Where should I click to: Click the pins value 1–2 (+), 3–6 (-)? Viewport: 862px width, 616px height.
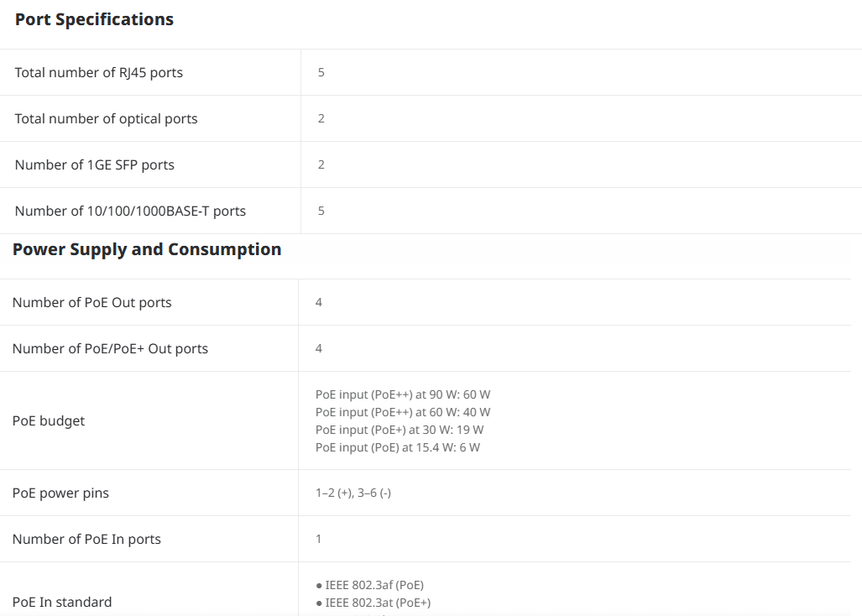353,493
